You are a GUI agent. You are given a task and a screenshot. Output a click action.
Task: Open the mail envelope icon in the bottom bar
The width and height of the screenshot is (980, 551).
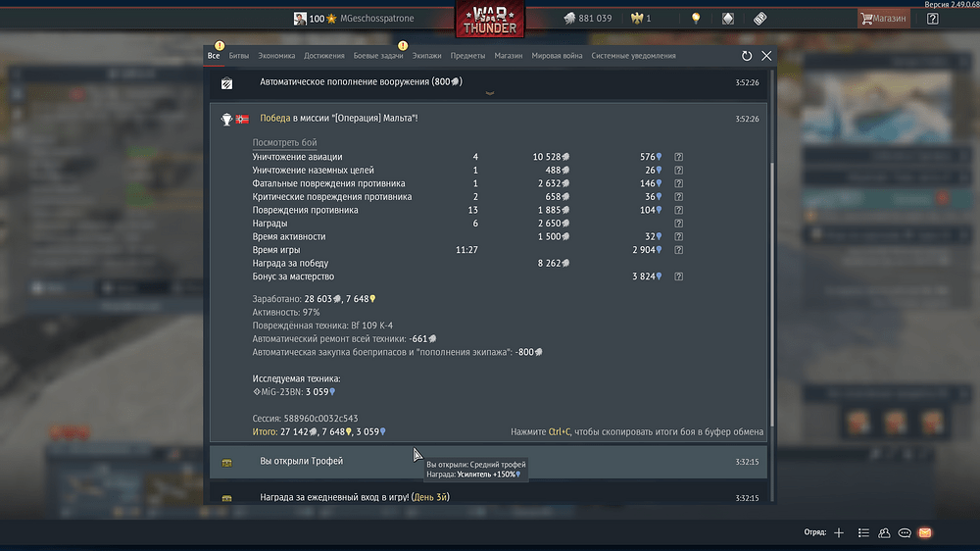pos(925,533)
